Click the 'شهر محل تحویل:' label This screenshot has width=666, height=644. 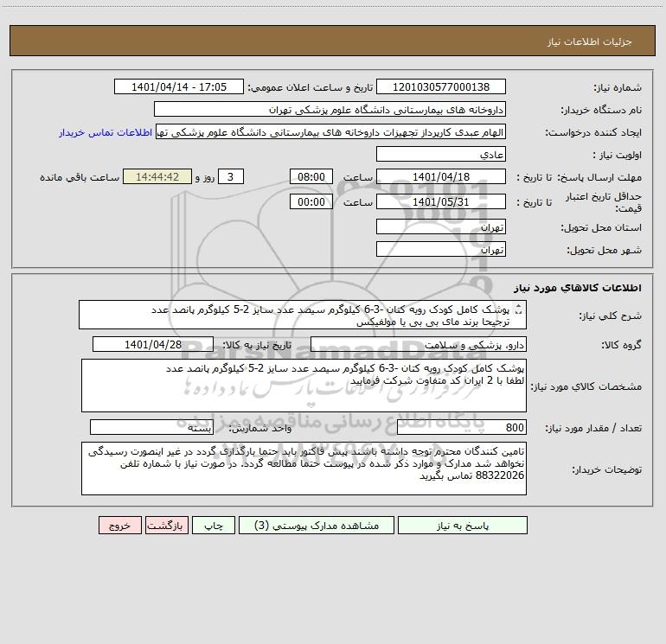(x=604, y=250)
